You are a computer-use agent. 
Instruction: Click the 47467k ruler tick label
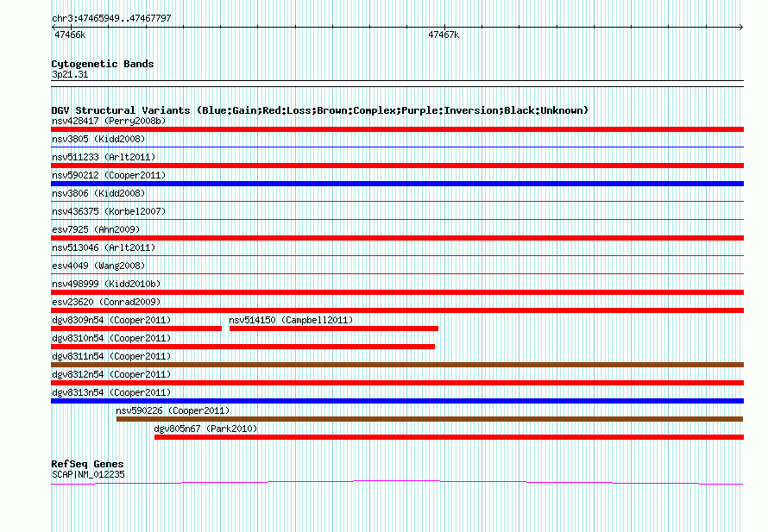(444, 35)
